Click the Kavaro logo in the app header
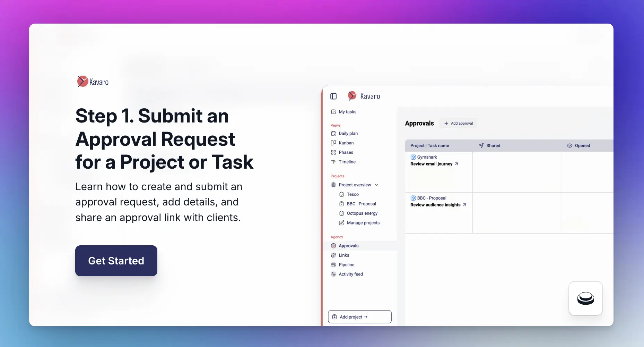 [364, 96]
